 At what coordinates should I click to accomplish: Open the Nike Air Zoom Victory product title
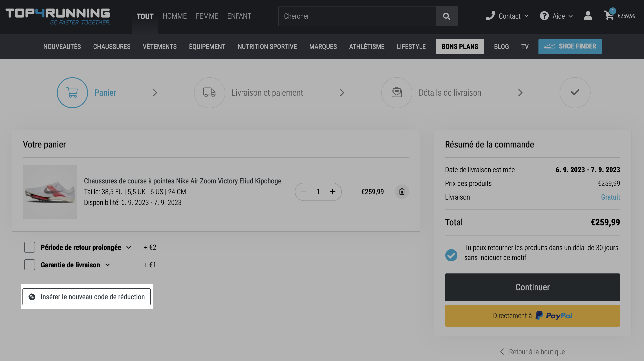click(x=183, y=181)
